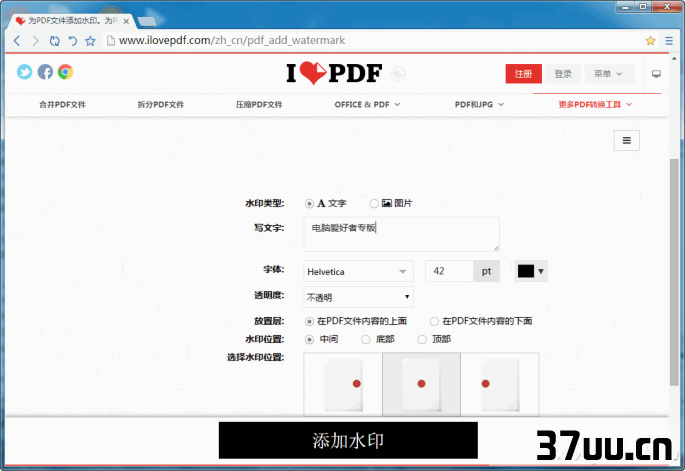Click the bookmark star outline near address bar
Screen dimensions: 685x471
click(x=90, y=41)
